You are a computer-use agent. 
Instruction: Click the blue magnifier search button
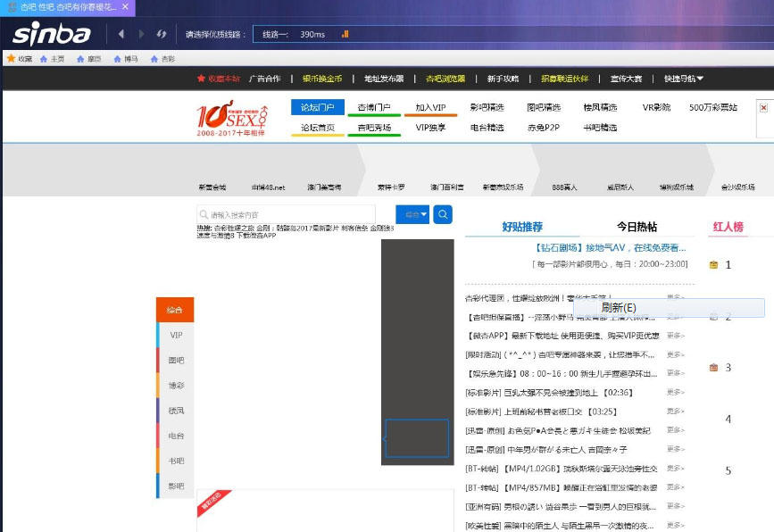pos(443,214)
